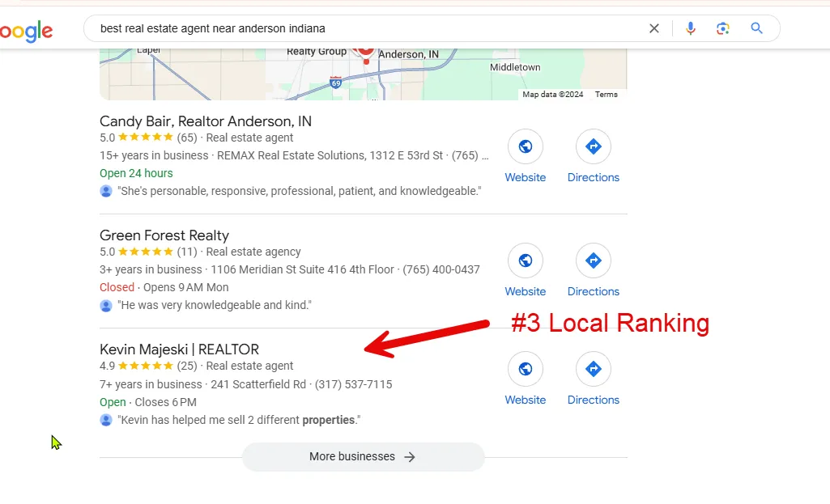Click phone number (765) 400-0437

tap(441, 269)
